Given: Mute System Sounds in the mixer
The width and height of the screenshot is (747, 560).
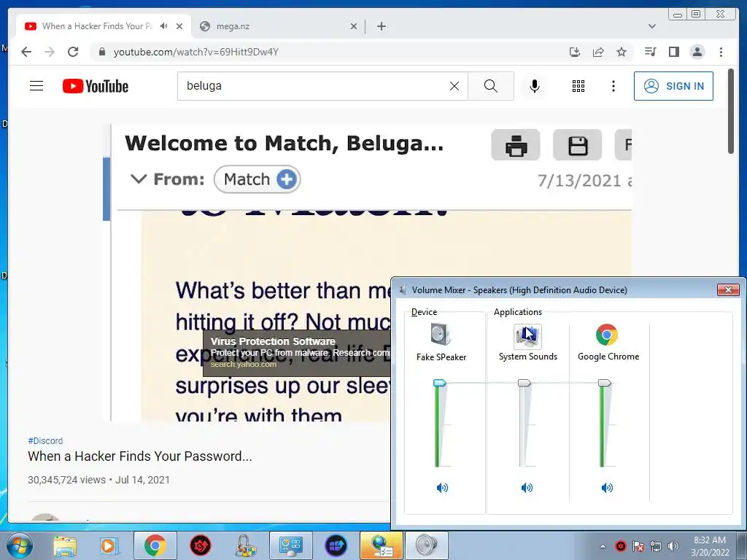Looking at the screenshot, I should pos(527,488).
